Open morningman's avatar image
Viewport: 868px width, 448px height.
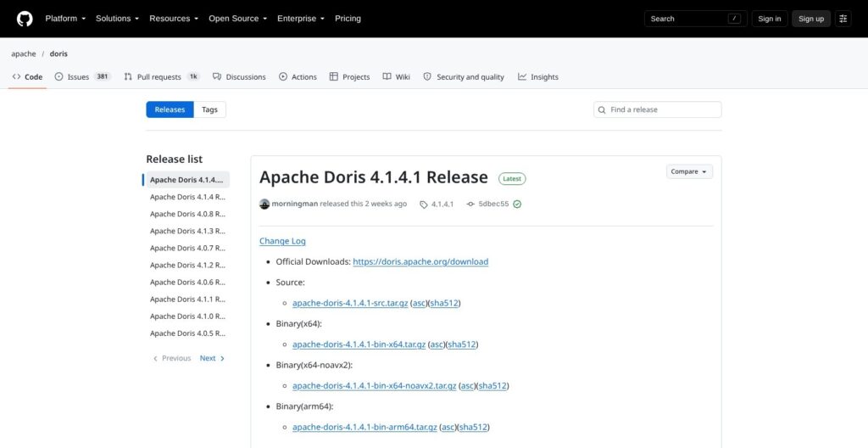coord(264,204)
